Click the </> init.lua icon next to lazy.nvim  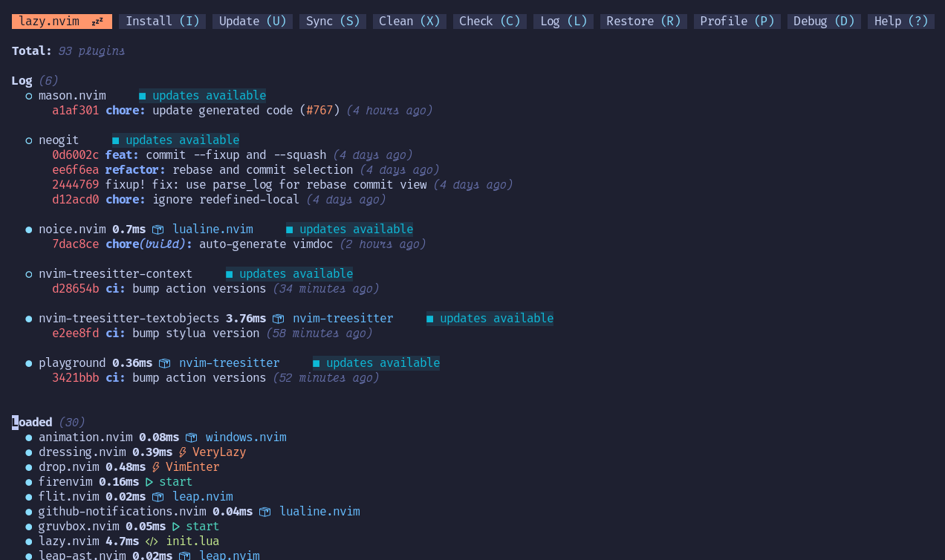(x=151, y=541)
